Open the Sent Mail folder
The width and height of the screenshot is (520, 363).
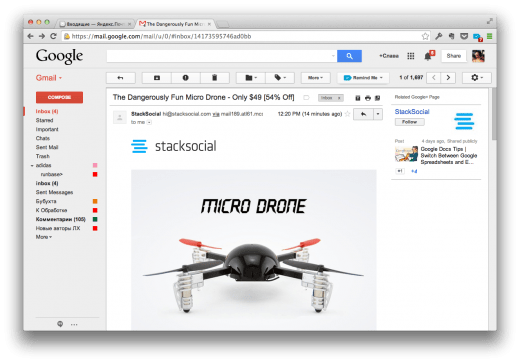coord(47,147)
